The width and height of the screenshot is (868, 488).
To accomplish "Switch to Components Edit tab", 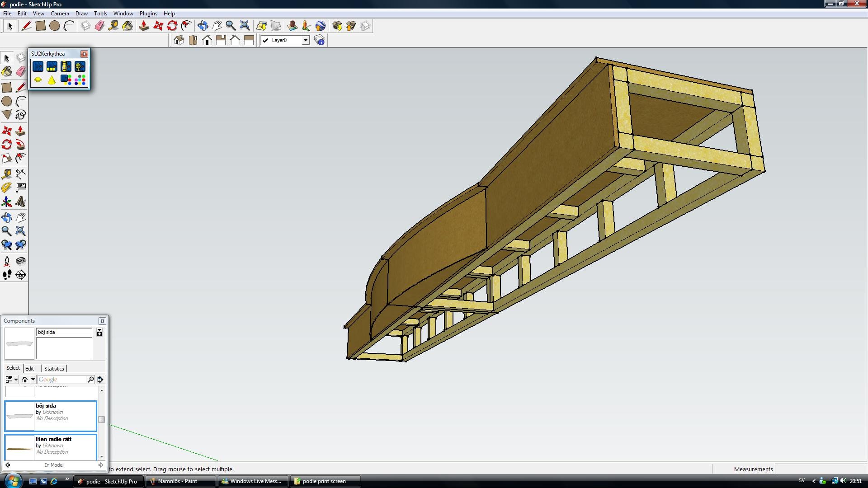I will pyautogui.click(x=30, y=369).
